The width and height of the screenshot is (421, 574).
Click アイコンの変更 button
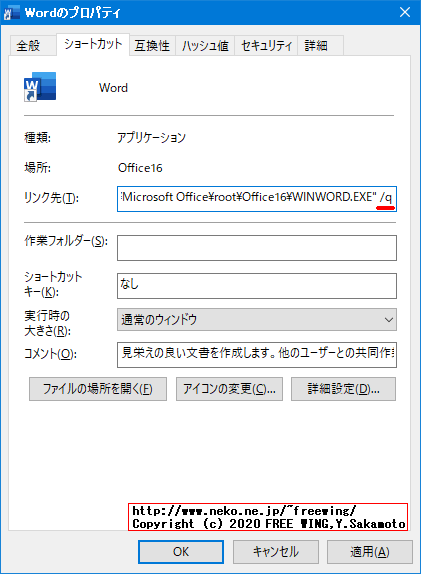click(x=229, y=389)
